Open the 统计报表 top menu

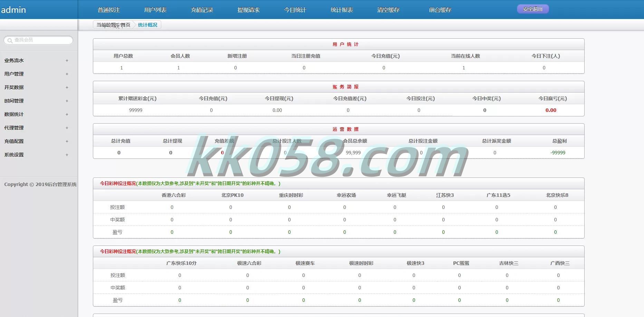(x=342, y=10)
